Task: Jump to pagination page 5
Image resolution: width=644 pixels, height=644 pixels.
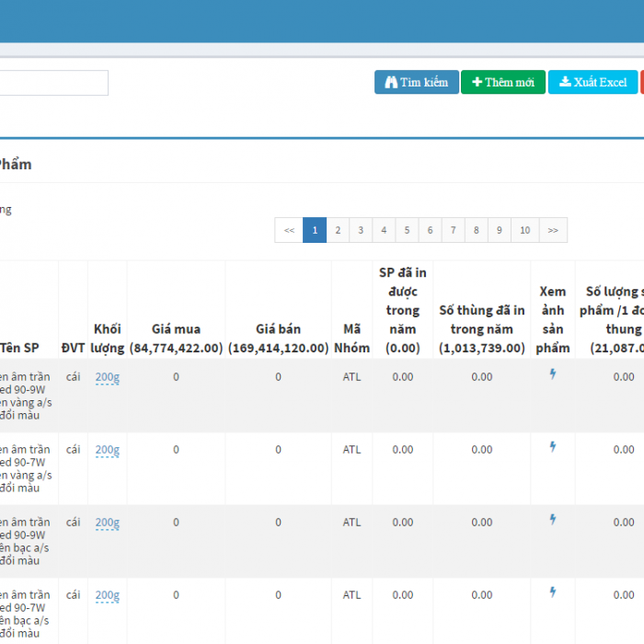Action: pyautogui.click(x=407, y=230)
